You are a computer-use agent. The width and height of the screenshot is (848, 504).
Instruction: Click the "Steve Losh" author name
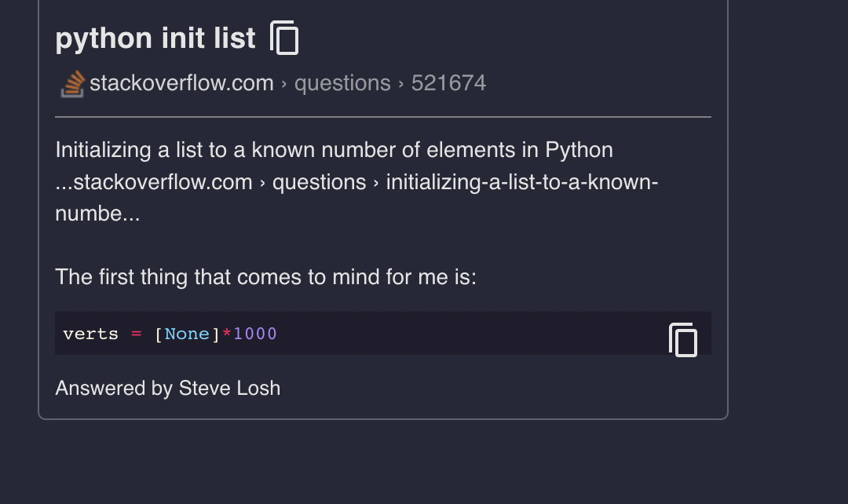[x=229, y=388]
